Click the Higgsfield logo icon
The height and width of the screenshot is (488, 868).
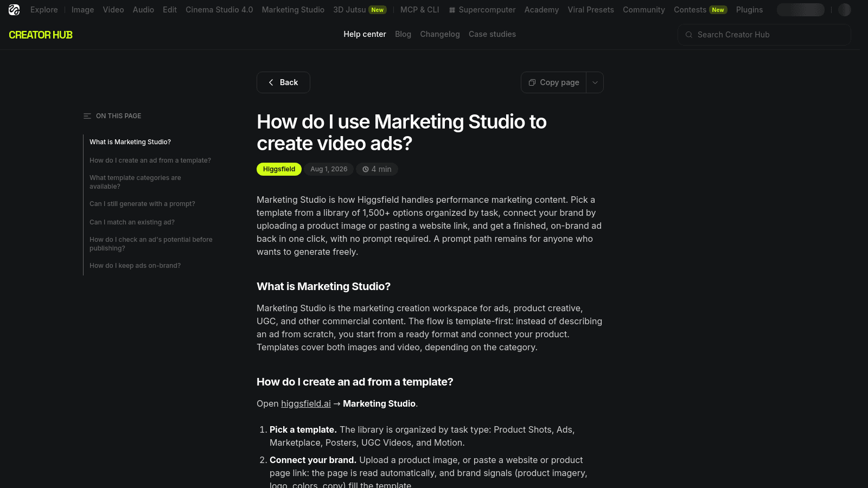point(14,10)
